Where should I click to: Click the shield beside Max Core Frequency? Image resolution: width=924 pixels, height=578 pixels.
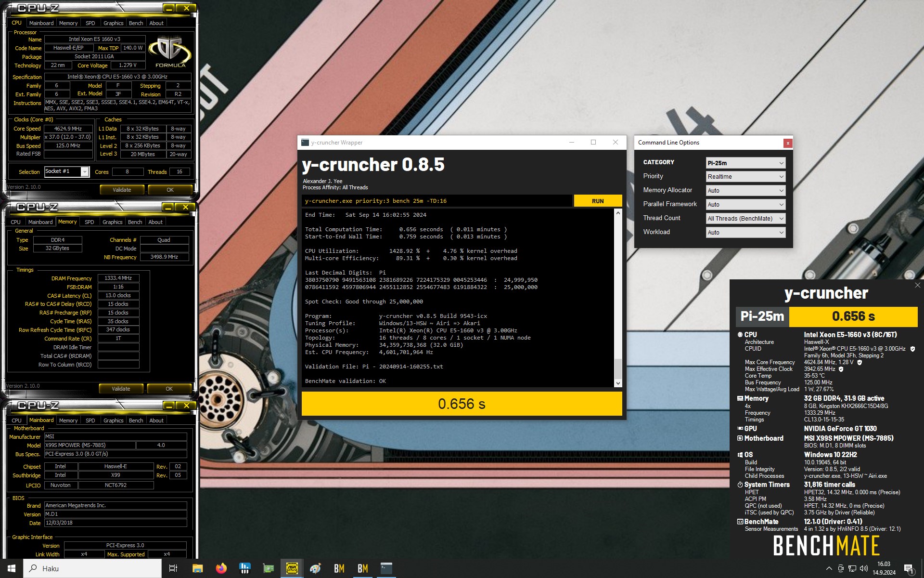pos(860,362)
